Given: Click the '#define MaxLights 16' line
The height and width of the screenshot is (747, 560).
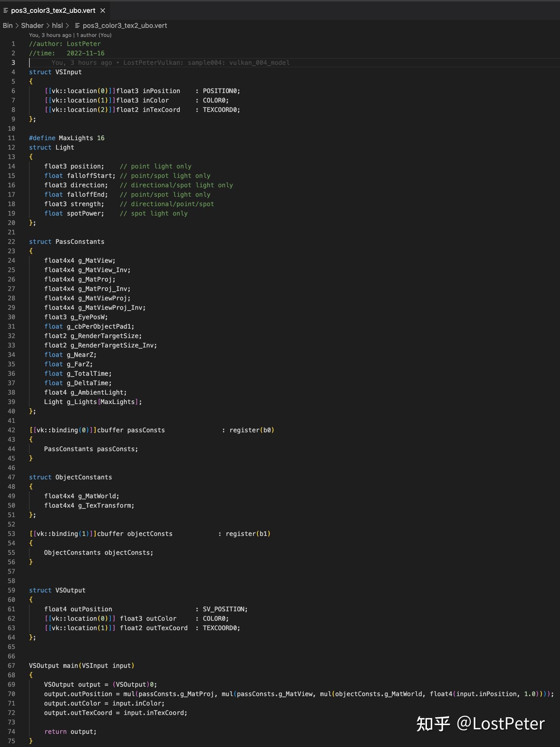Looking at the screenshot, I should 67,138.
